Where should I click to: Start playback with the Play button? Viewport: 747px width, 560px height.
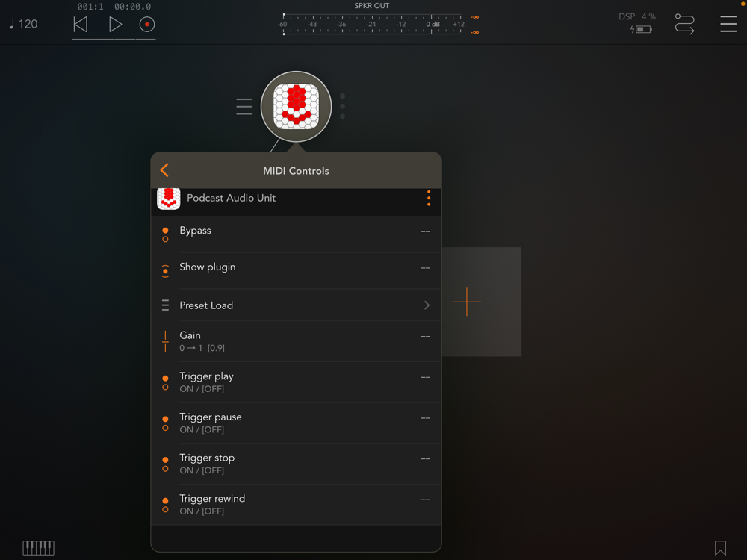coord(115,25)
